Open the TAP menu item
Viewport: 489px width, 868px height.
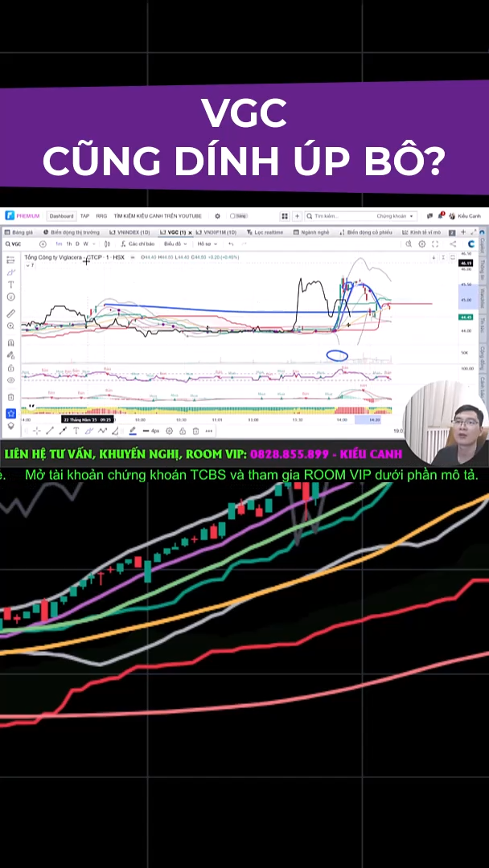84,216
